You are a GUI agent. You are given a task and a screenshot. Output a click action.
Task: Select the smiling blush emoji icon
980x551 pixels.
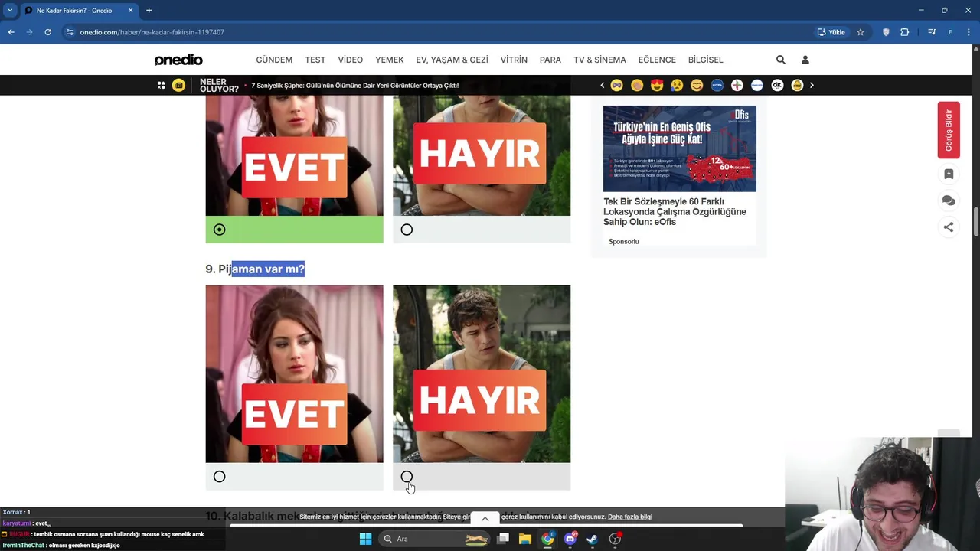pyautogui.click(x=697, y=85)
